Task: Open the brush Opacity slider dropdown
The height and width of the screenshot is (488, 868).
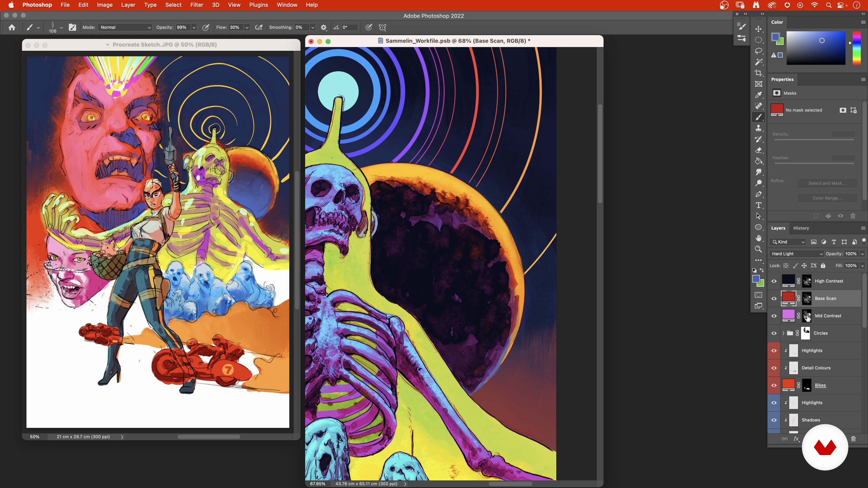Action: pos(194,28)
